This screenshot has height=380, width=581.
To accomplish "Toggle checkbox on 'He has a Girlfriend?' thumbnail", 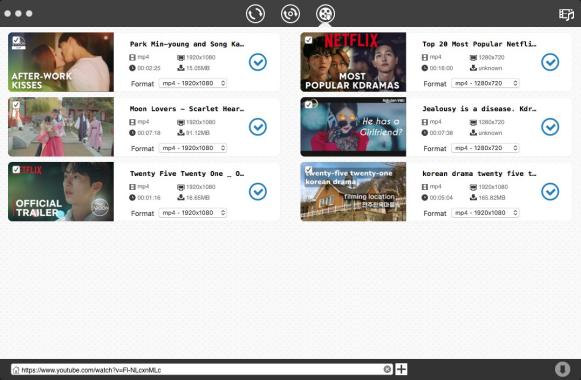I will 308,105.
